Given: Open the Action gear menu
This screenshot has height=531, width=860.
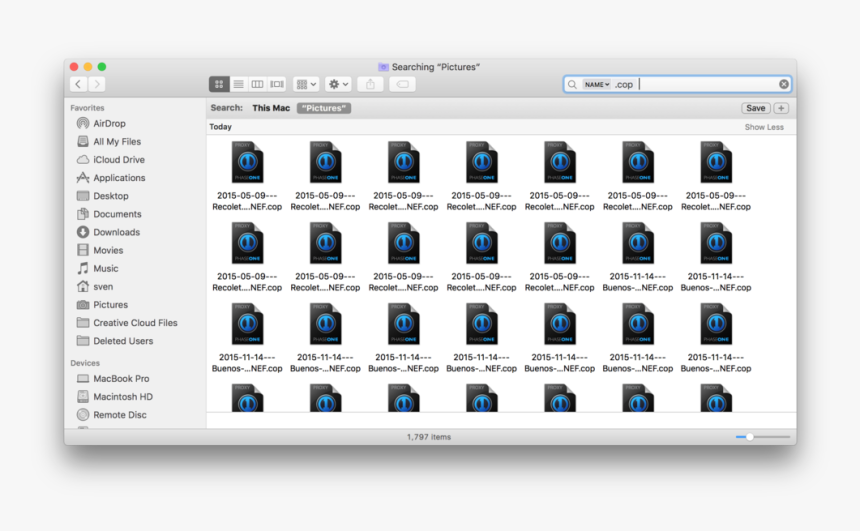Looking at the screenshot, I should pos(338,84).
